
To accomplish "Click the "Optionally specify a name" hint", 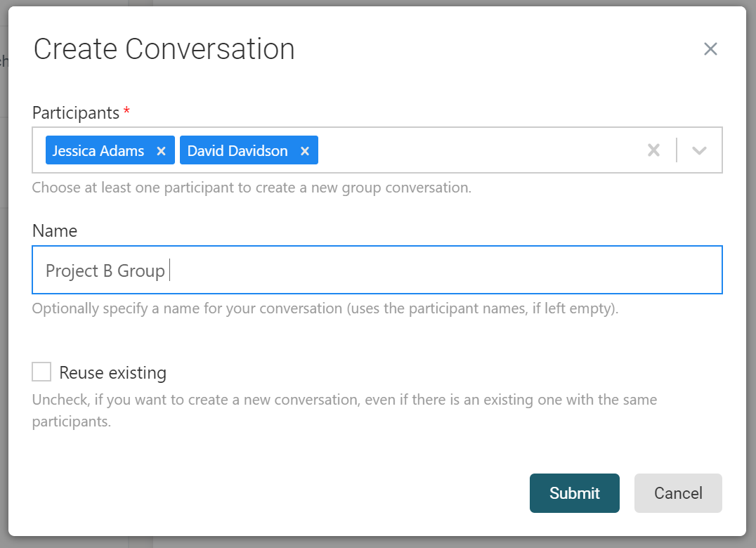I will 325,308.
